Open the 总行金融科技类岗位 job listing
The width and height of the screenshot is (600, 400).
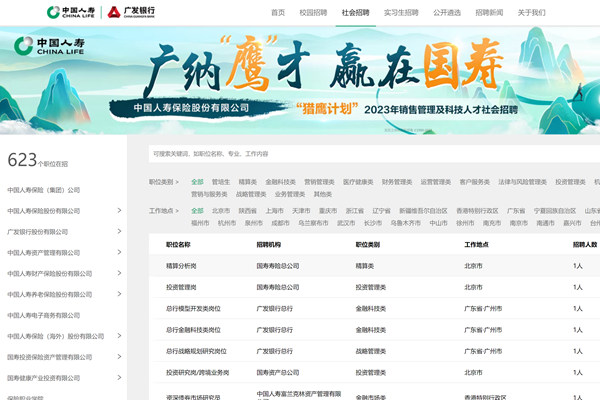tap(193, 330)
